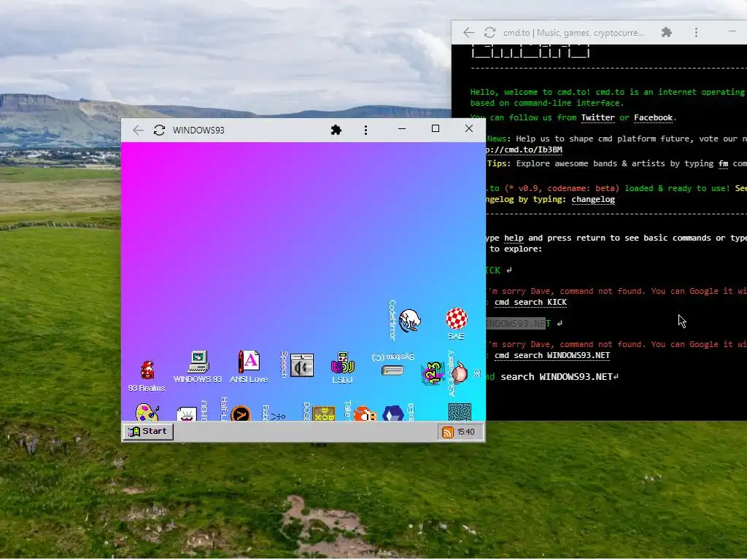
Task: Open the CodeMirror icon
Action: click(410, 321)
